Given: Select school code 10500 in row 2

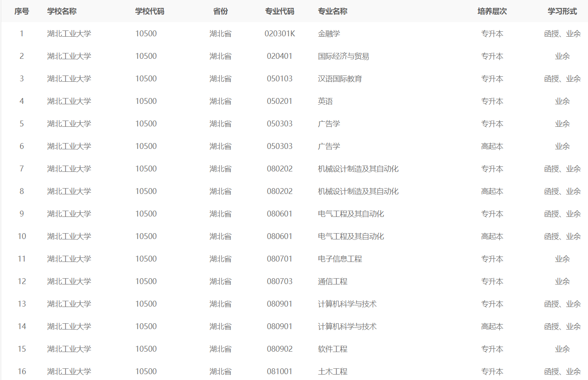Looking at the screenshot, I should coord(146,56).
